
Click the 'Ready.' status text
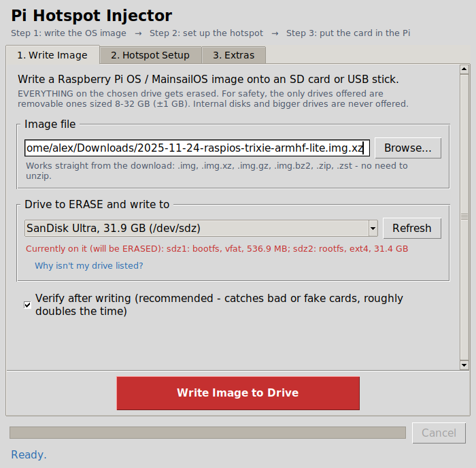coord(29,454)
